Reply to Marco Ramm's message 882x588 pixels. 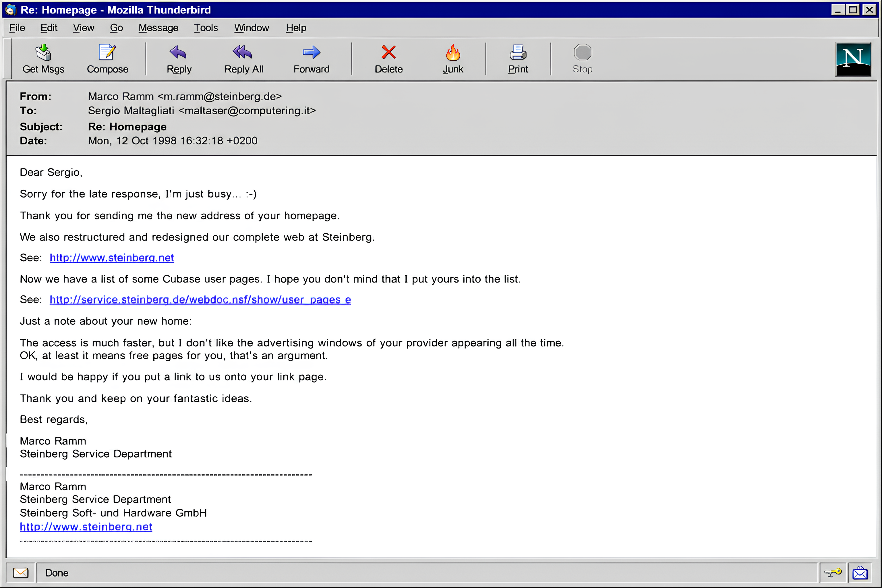click(x=179, y=59)
